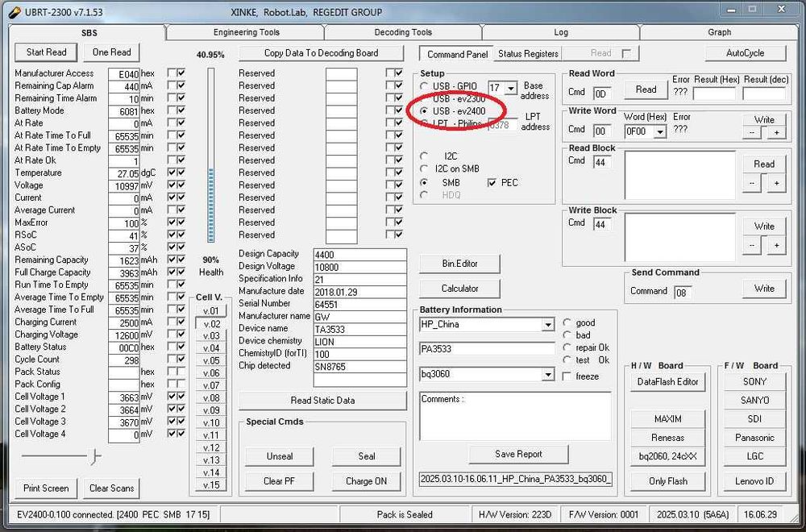The height and width of the screenshot is (532, 806).
Task: Expand the Write Word hex value dropdown
Action: (660, 132)
